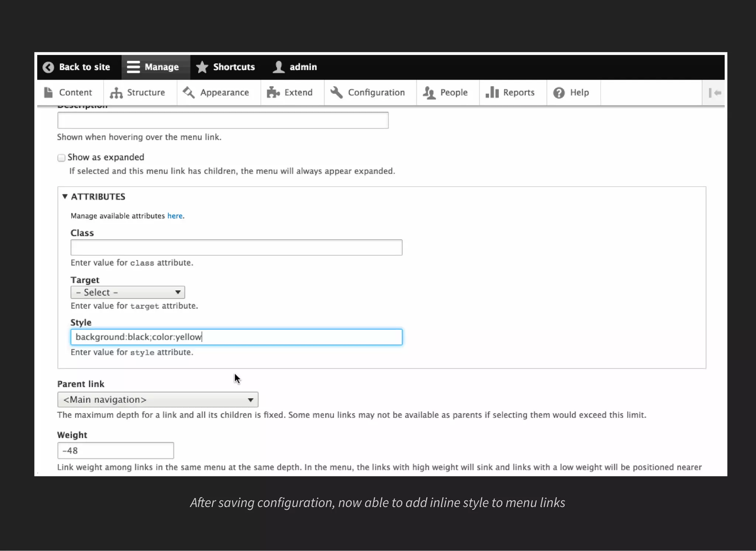Toggle toolbar orientation arrow icon

715,93
